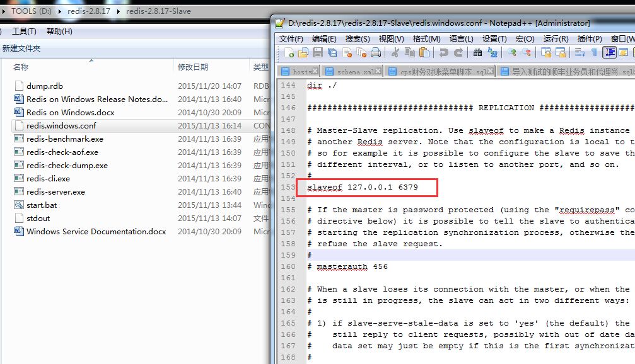
Task: Open Find with the binoculars icon
Action: 477,52
